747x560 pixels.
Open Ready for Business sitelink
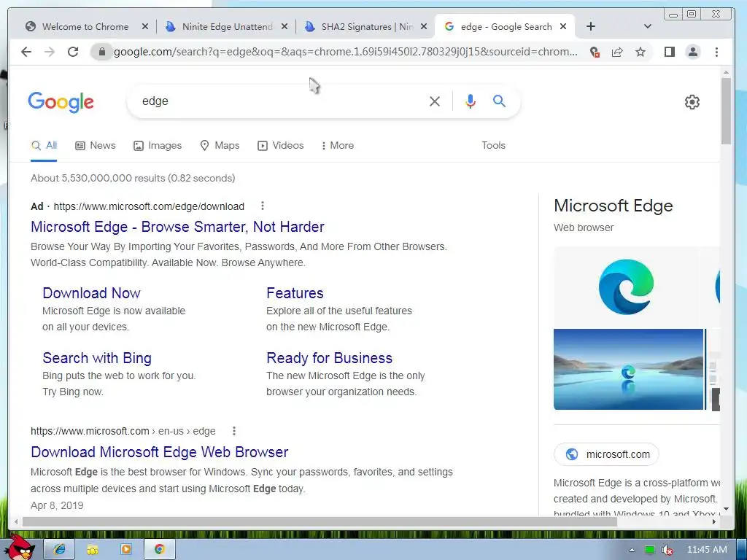tap(329, 358)
